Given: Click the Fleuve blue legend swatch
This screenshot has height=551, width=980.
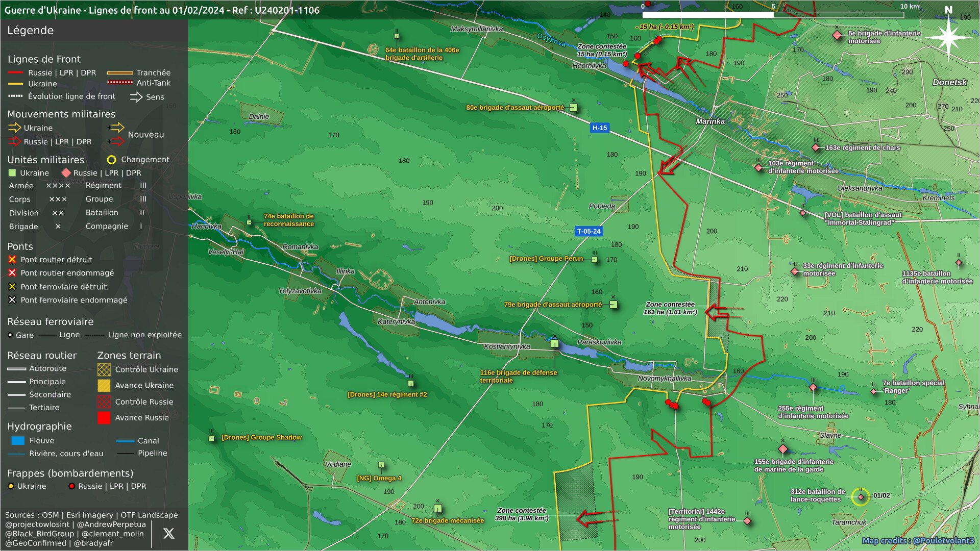Looking at the screenshot, I should (x=18, y=440).
